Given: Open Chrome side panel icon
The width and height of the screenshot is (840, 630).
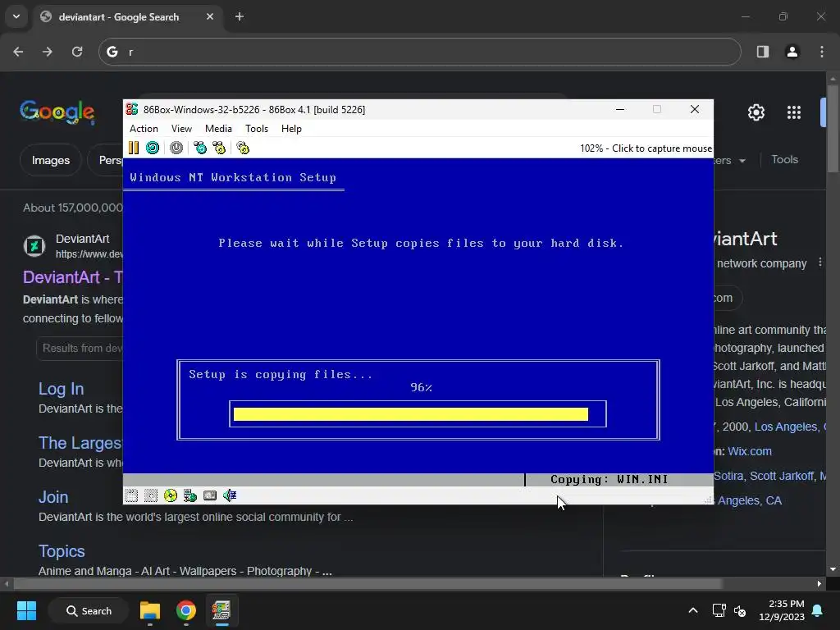Looking at the screenshot, I should (x=763, y=52).
